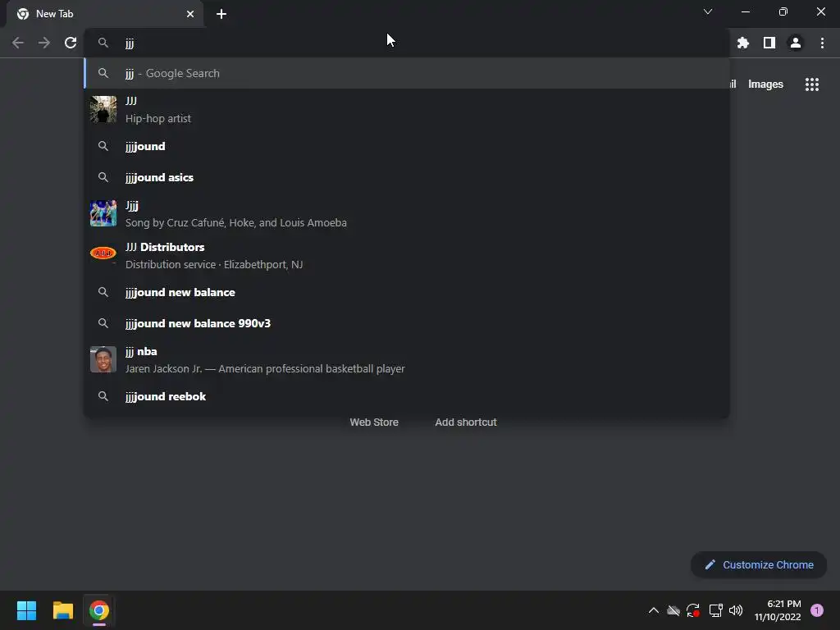Choose Jjjj song by Cruz Cafuné suggestion
The image size is (840, 630).
coord(407,214)
